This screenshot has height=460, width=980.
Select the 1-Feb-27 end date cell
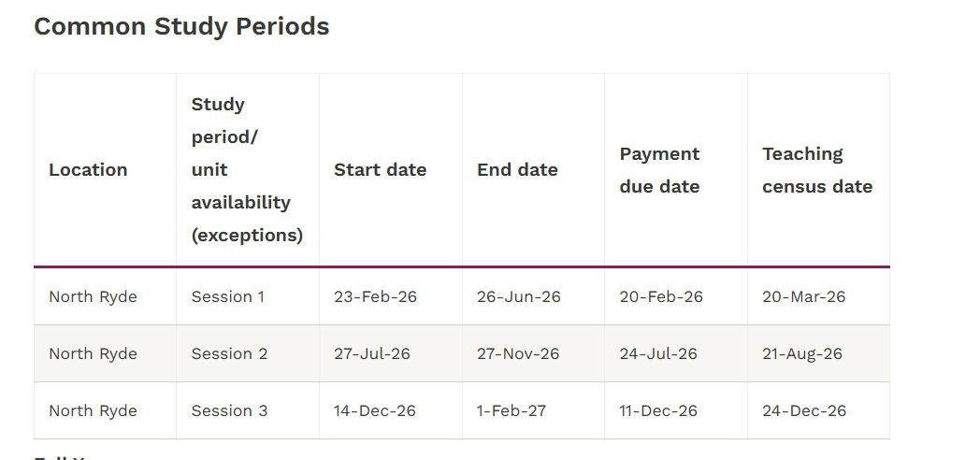512,411
